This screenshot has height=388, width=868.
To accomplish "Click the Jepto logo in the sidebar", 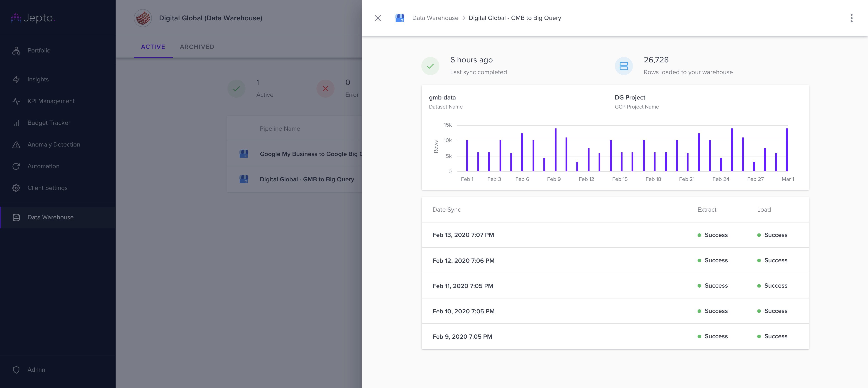I will (32, 18).
